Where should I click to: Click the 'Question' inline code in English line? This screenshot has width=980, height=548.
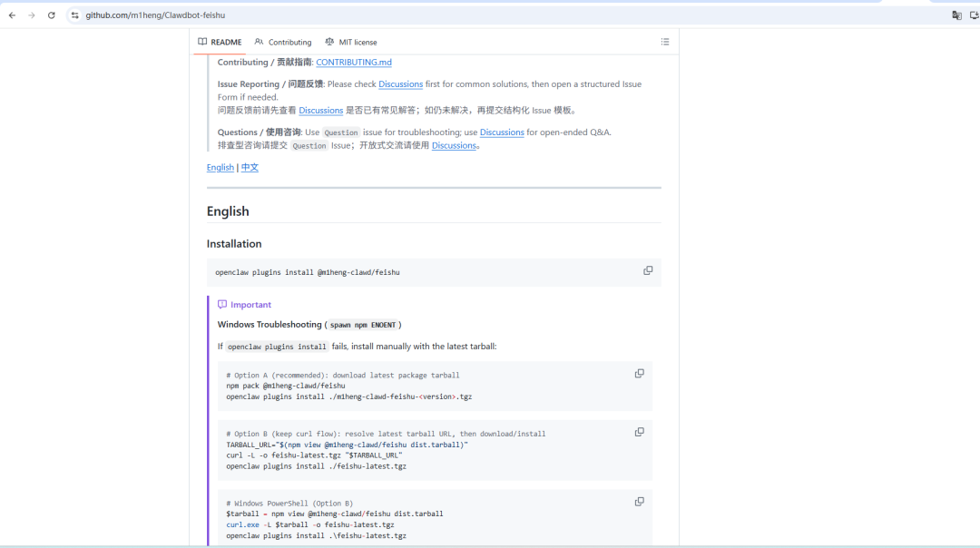[340, 132]
